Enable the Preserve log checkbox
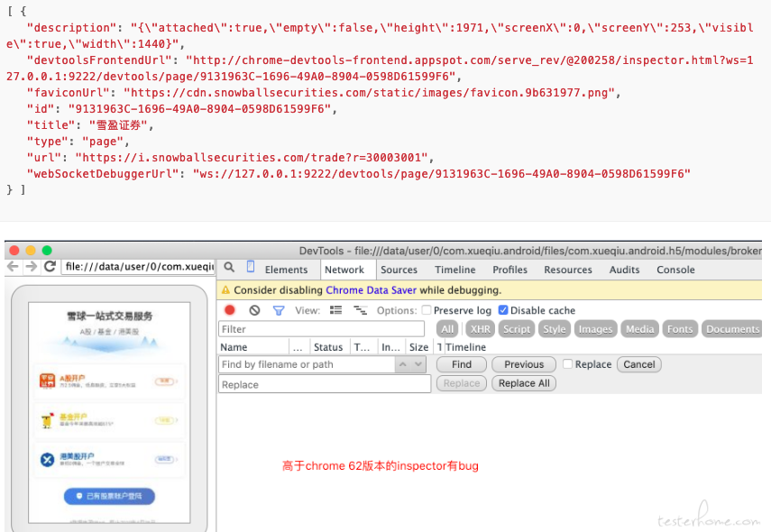Viewport: 771px width, 532px height. tap(427, 310)
